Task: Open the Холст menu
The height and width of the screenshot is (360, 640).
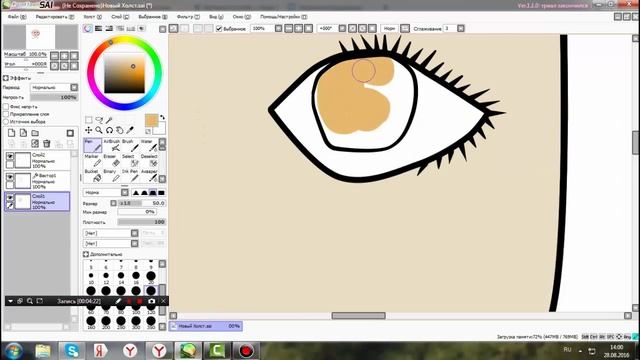Action: (93, 17)
